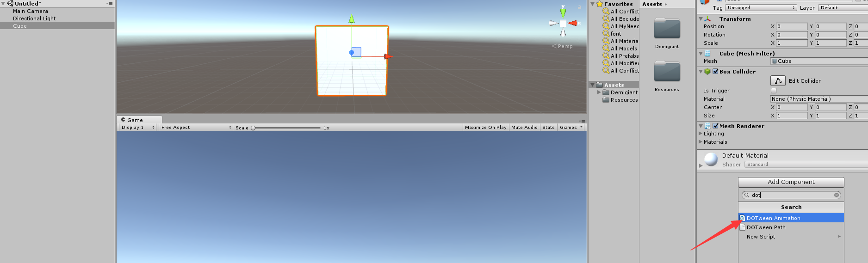Click the scene view lock icon

[x=579, y=7]
